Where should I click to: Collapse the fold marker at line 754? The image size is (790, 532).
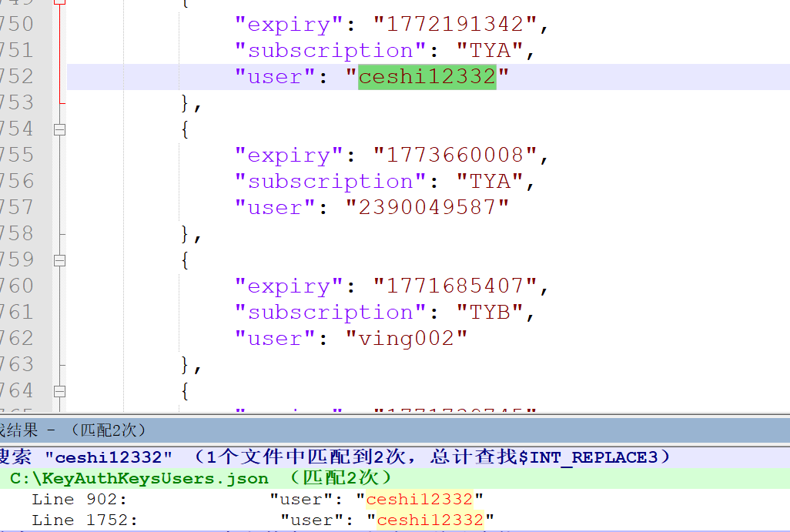click(59, 129)
